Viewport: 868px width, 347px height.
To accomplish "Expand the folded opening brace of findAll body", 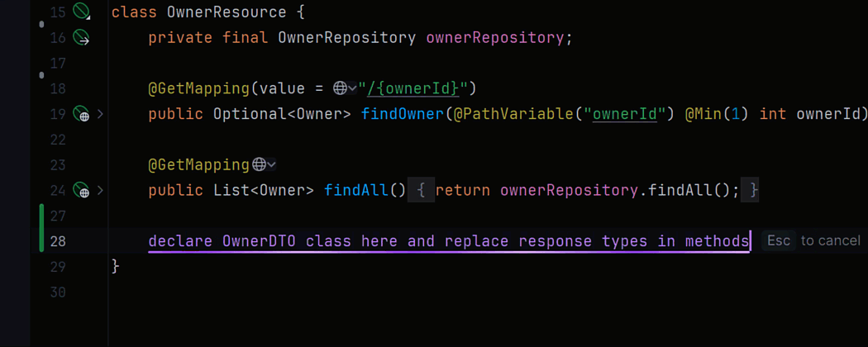I will (421, 191).
